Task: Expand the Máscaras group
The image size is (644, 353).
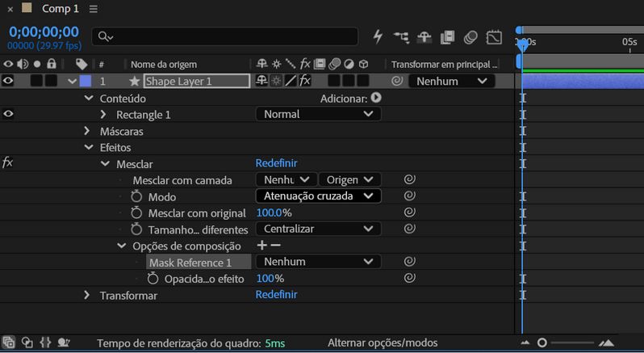Action: coord(86,131)
